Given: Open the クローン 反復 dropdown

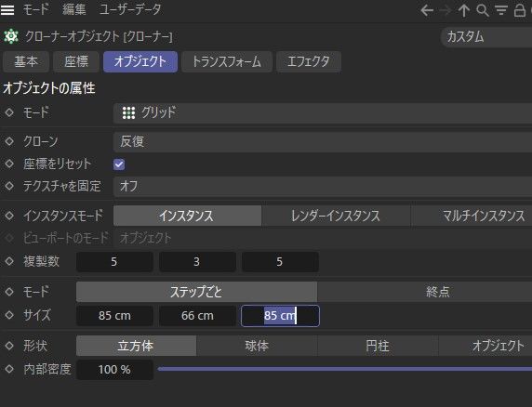Looking at the screenshot, I should pyautogui.click(x=323, y=141).
